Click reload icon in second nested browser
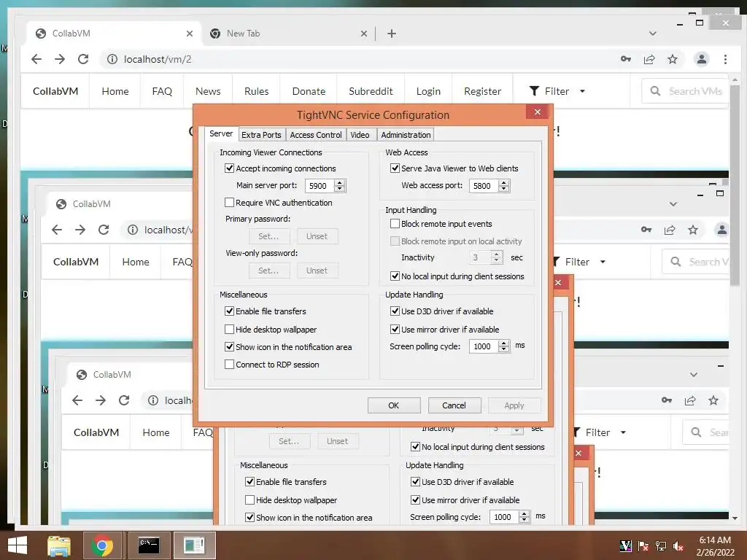 pyautogui.click(x=104, y=230)
